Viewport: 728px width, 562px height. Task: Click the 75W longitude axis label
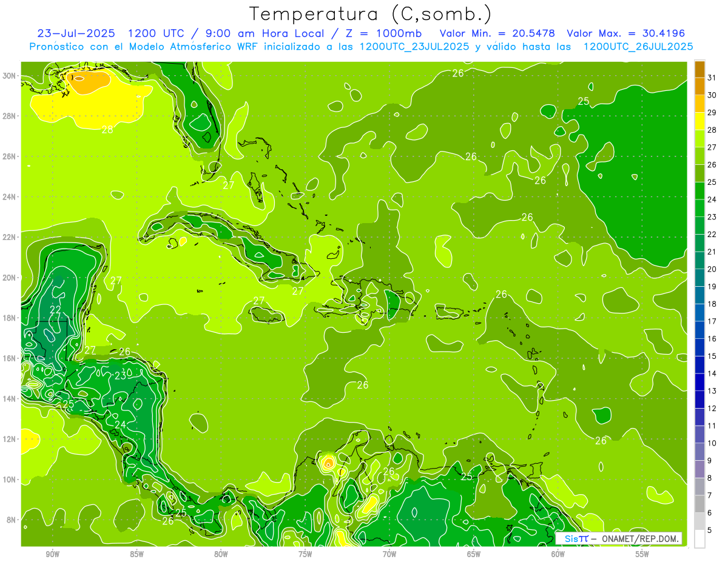point(305,554)
